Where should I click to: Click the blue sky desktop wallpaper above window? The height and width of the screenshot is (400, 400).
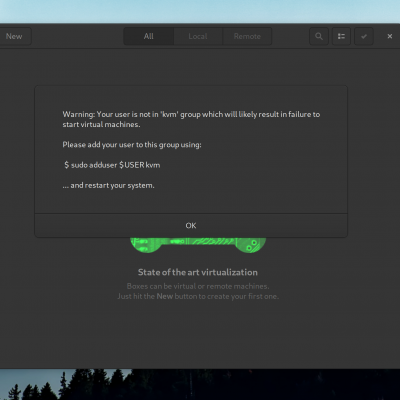[200, 11]
